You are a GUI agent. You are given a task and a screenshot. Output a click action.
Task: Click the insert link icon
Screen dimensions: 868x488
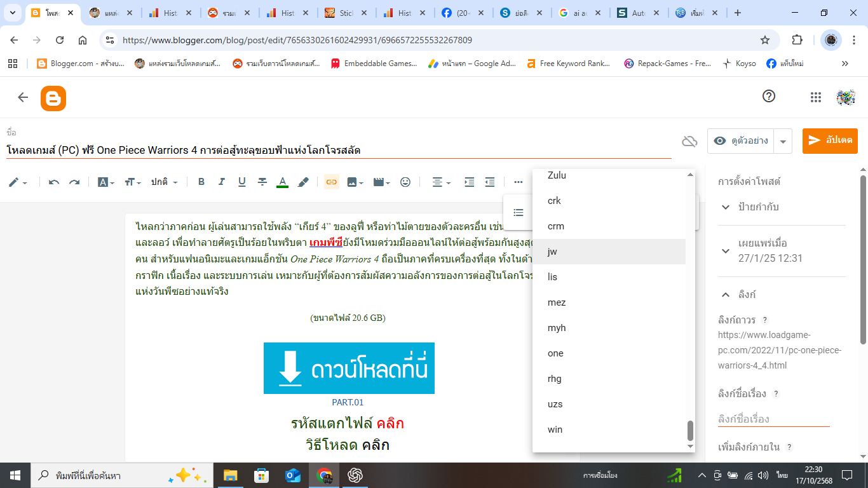[331, 182]
